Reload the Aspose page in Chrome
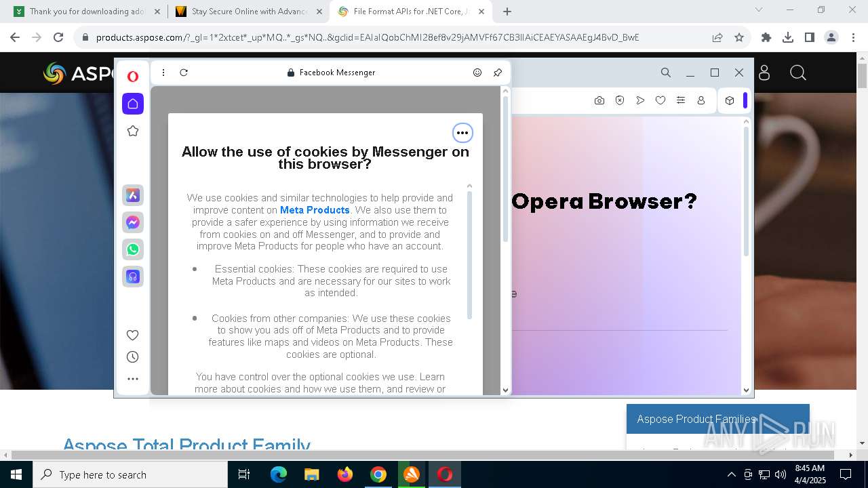868x488 pixels. coord(58,37)
